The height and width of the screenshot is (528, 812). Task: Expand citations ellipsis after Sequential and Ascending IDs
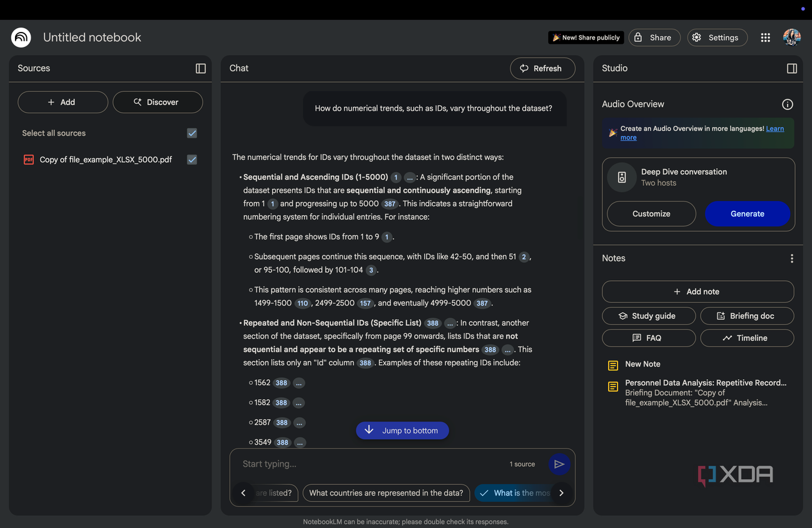(x=410, y=178)
